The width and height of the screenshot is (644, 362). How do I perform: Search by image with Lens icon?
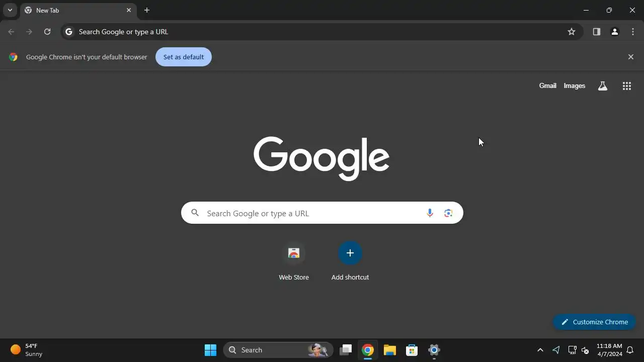click(448, 213)
